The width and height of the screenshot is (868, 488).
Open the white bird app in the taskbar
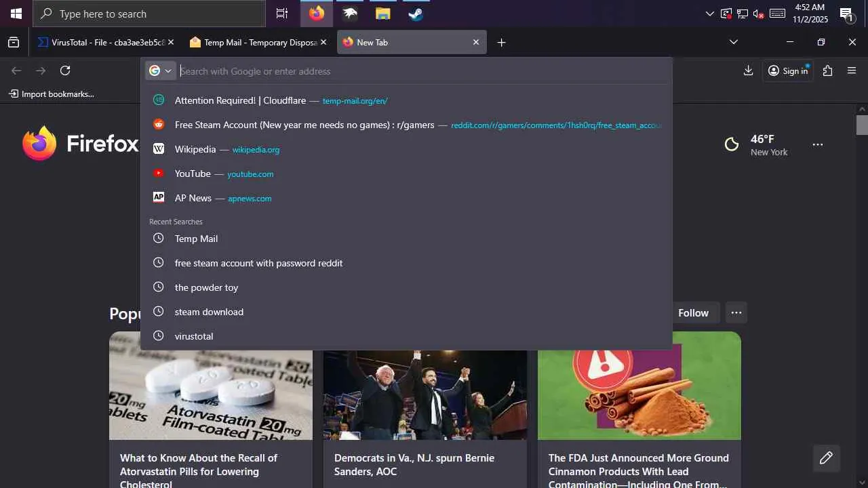tap(350, 14)
